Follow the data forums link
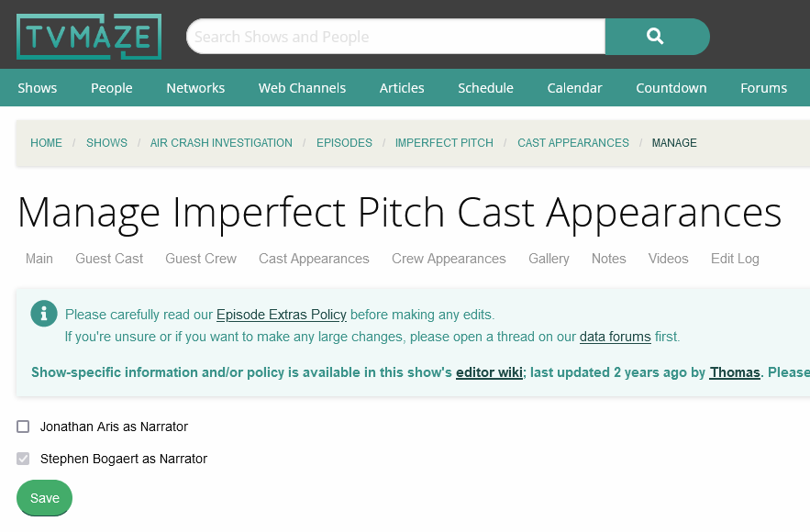 [615, 337]
